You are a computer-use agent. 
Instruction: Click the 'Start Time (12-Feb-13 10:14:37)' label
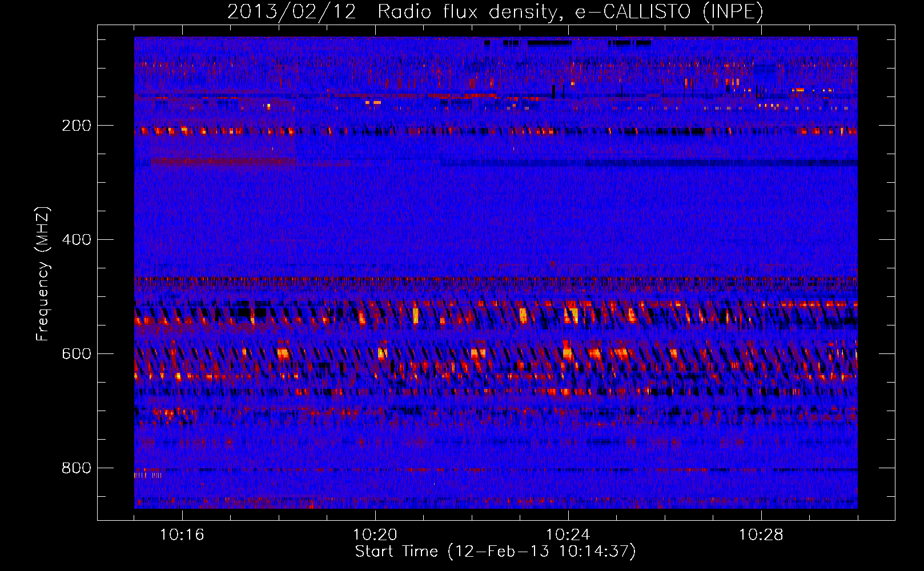coord(495,552)
